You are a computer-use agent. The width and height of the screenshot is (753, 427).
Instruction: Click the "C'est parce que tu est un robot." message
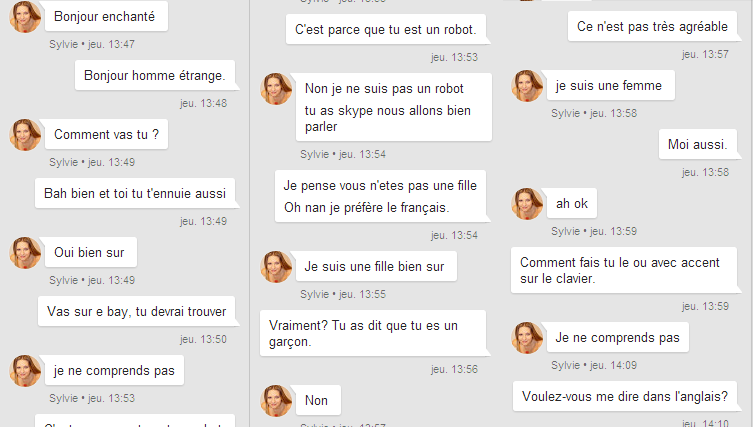tap(386, 29)
